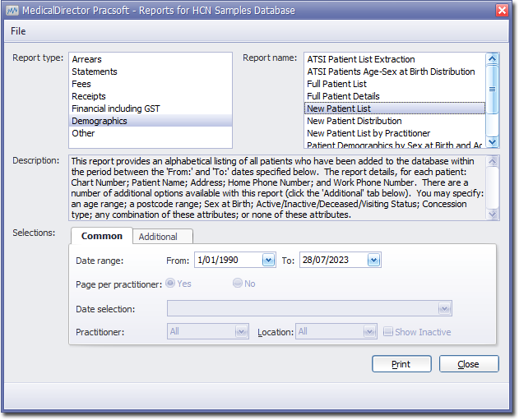This screenshot has height=420, width=519.
Task: Close the Reports window with red X
Action: coord(502,10)
